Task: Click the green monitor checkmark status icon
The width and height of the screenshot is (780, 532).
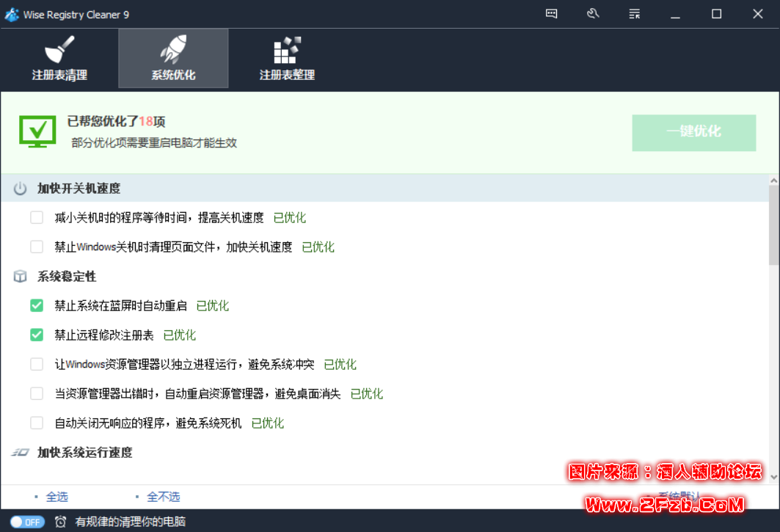Action: [38, 132]
